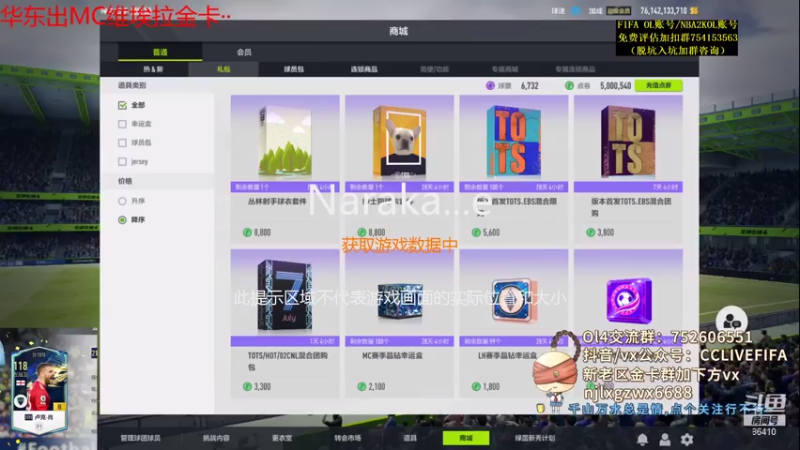Click the TOTS/HOT/02CNL混合团购包 item name
The width and height of the screenshot is (800, 450).
pyautogui.click(x=287, y=361)
